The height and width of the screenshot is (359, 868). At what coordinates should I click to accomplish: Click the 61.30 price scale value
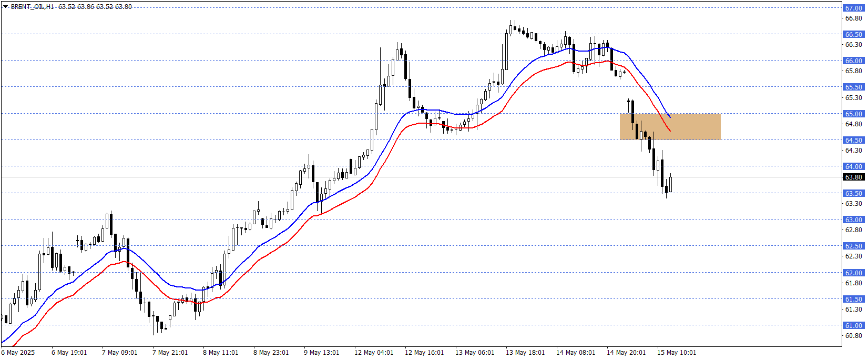853,310
